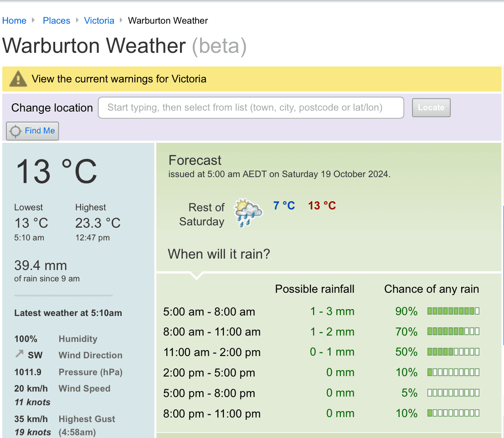504x438 pixels.
Task: Go to the Home breadcrumb link
Action: 14,20
